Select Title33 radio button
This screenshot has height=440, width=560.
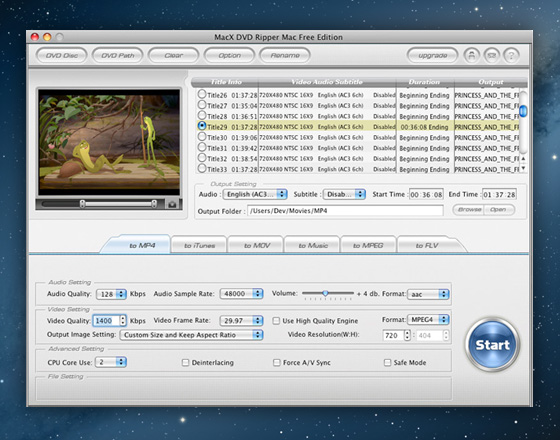coord(202,168)
